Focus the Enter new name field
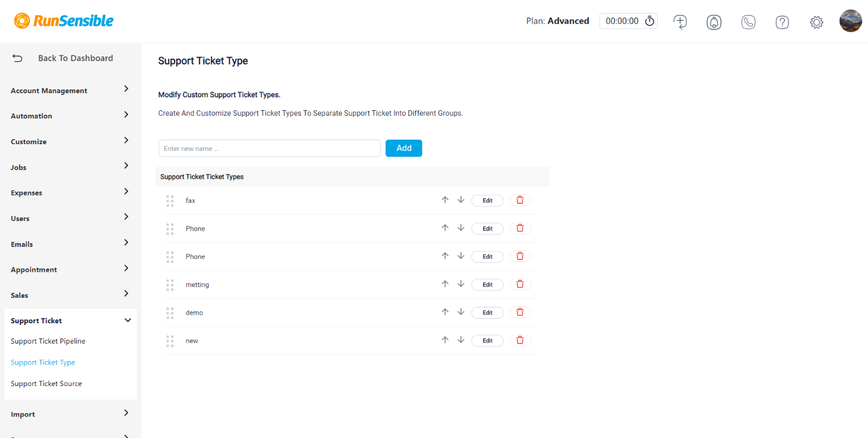This screenshot has width=868, height=438. pos(270,148)
